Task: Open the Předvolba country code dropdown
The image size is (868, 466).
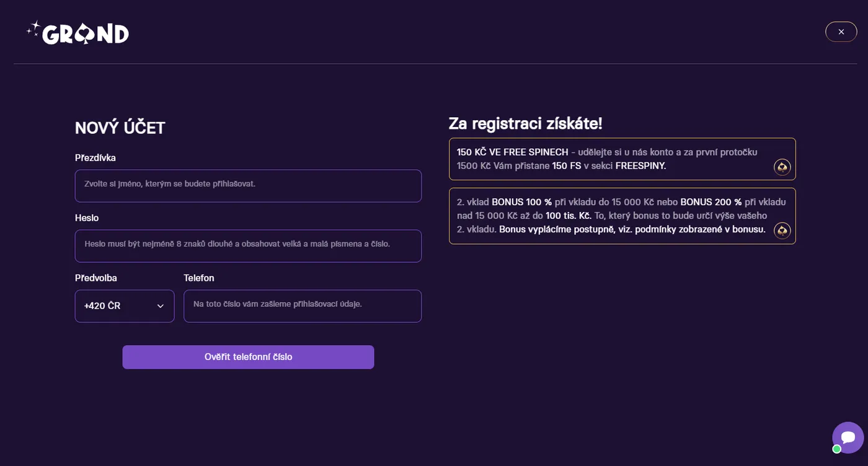Action: [x=124, y=306]
